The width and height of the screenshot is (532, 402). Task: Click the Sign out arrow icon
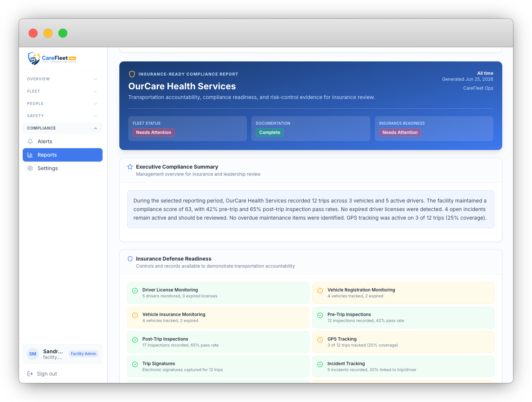30,374
